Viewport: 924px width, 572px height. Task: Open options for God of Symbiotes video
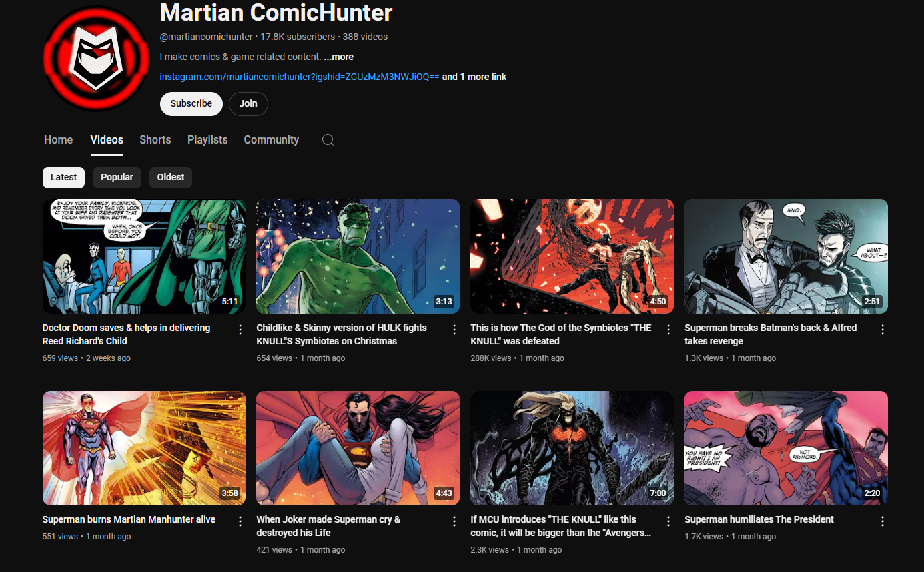668,330
